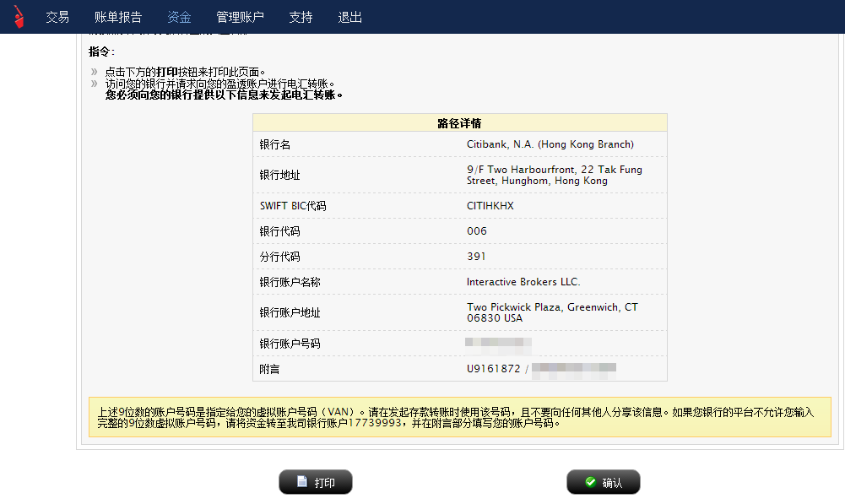Click the 分行代码 label

click(x=279, y=257)
